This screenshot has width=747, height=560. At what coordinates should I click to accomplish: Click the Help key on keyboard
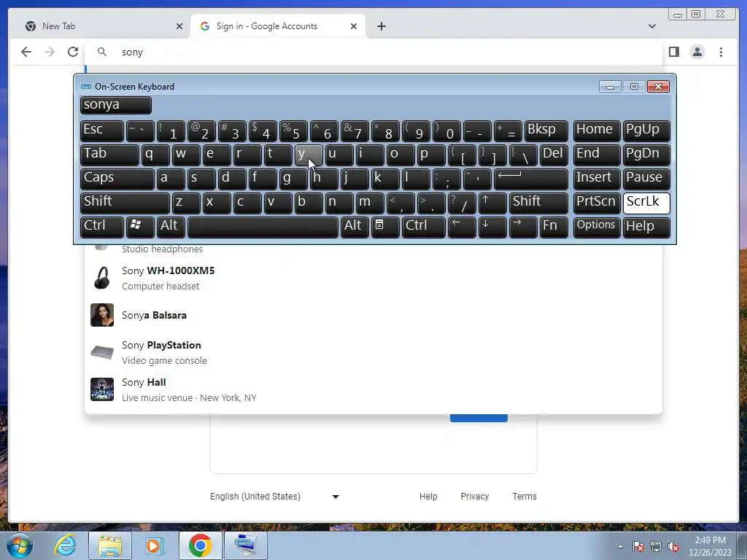click(646, 226)
